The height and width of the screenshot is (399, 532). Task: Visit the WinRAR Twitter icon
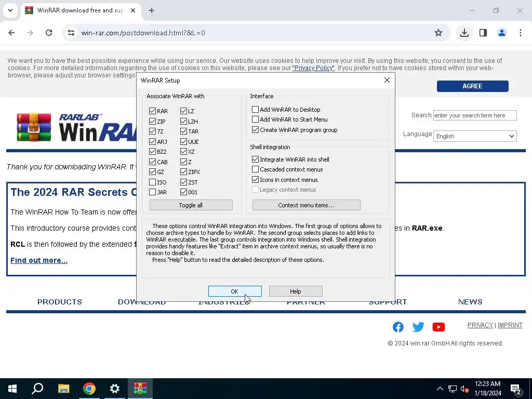pos(418,327)
